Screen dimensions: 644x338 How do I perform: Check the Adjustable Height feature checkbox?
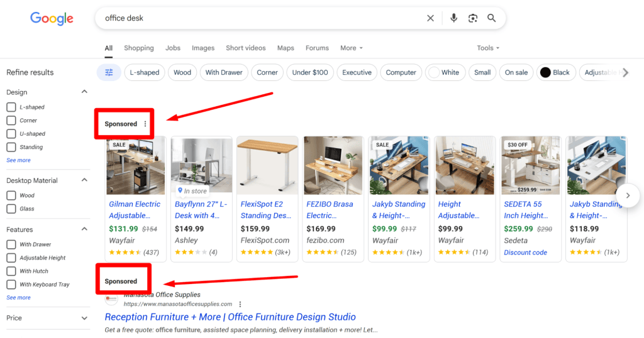[x=11, y=258]
